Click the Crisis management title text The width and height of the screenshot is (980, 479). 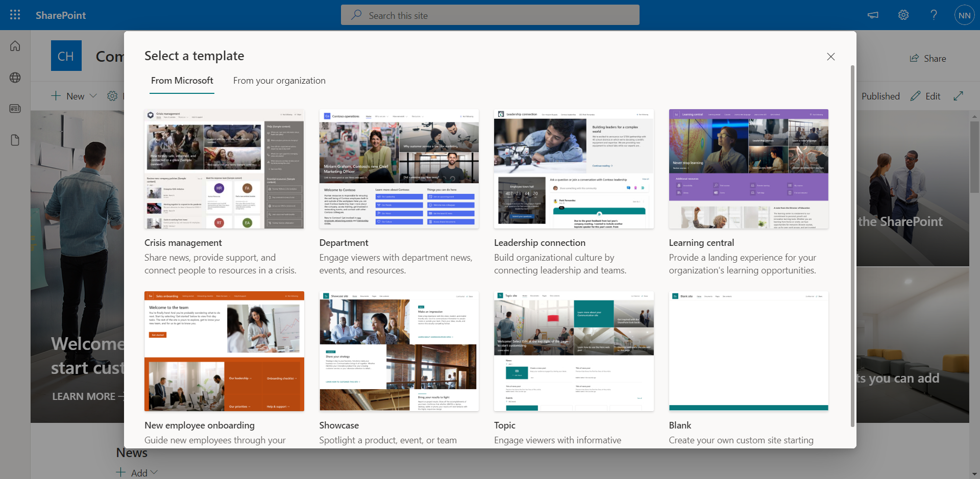(183, 243)
